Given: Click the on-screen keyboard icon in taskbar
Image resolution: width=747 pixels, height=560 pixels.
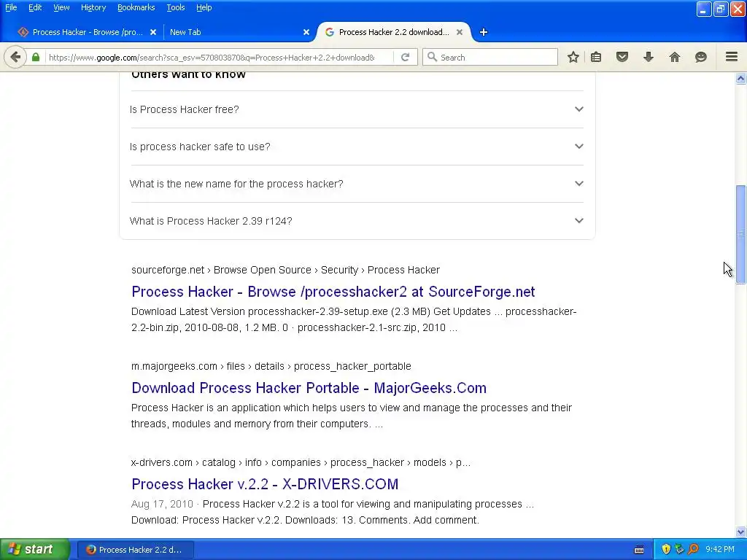Looking at the screenshot, I should [x=639, y=550].
